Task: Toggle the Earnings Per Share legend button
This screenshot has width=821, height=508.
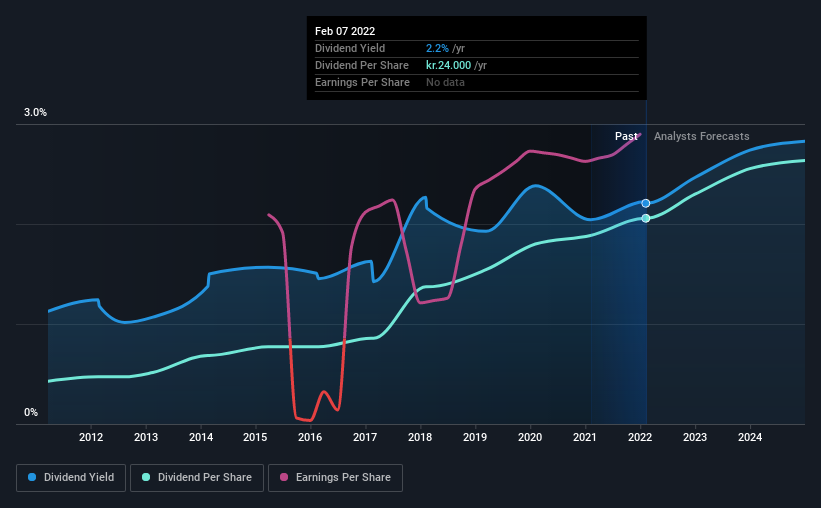Action: point(335,478)
